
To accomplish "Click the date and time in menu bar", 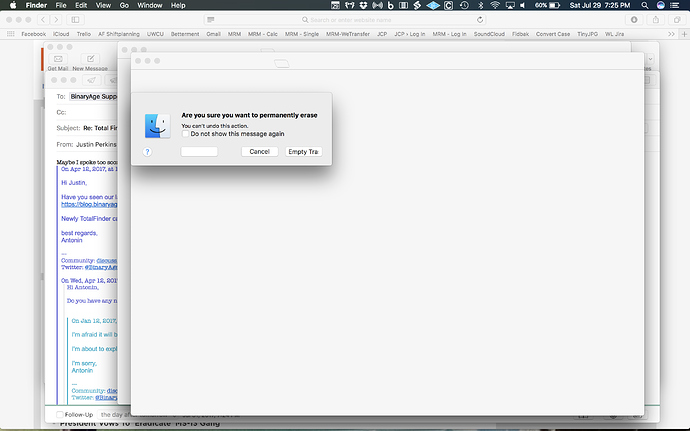I will click(x=600, y=5).
